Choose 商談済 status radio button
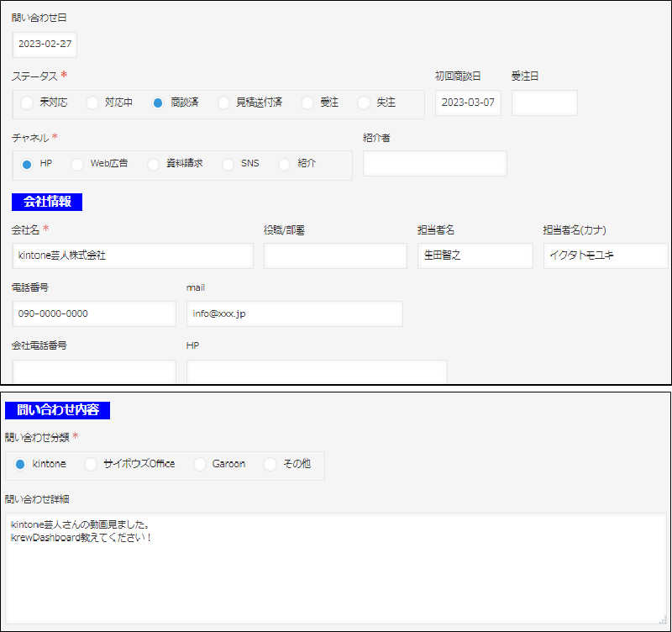Viewport: 672px width, 632px height. click(158, 103)
